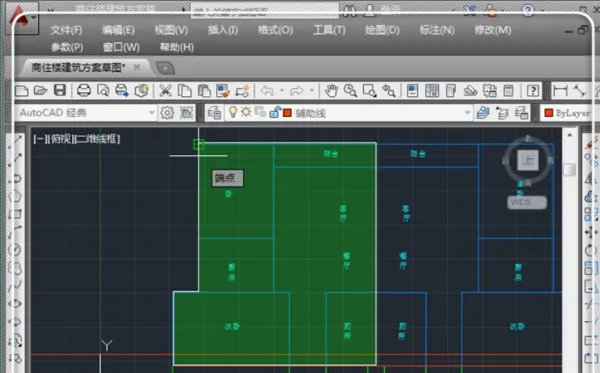Click the 3D Print icon
The height and width of the screenshot is (373, 600).
pyautogui.click(x=142, y=91)
